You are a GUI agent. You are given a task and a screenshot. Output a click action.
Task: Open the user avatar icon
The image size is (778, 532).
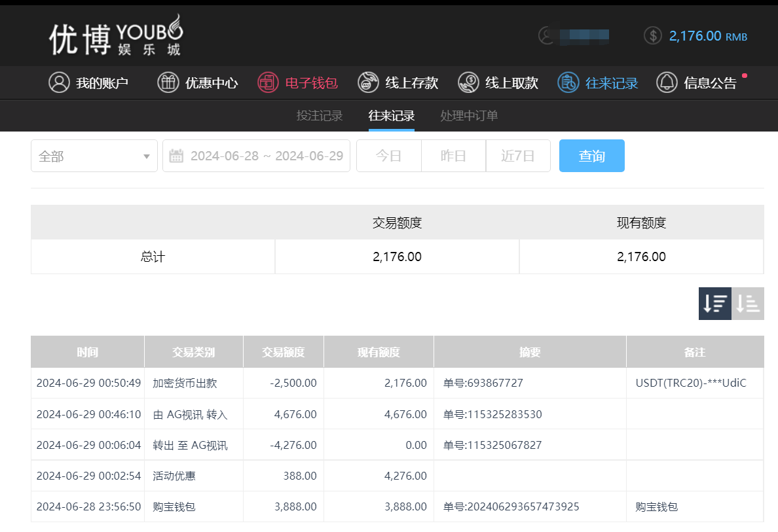545,35
